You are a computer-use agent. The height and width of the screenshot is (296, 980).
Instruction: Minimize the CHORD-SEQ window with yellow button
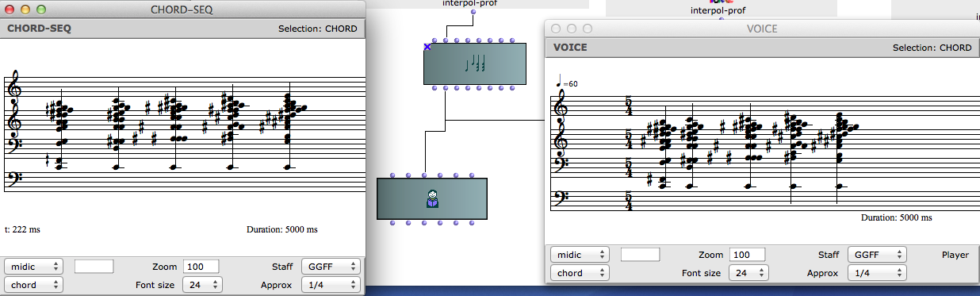click(25, 10)
